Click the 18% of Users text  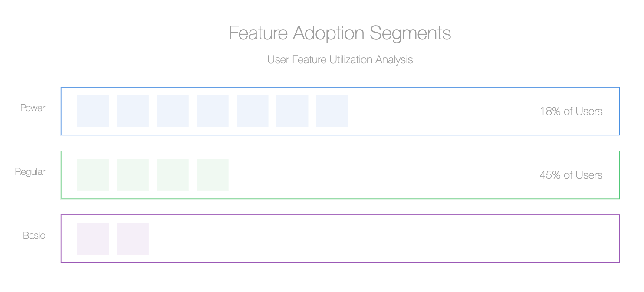click(571, 111)
